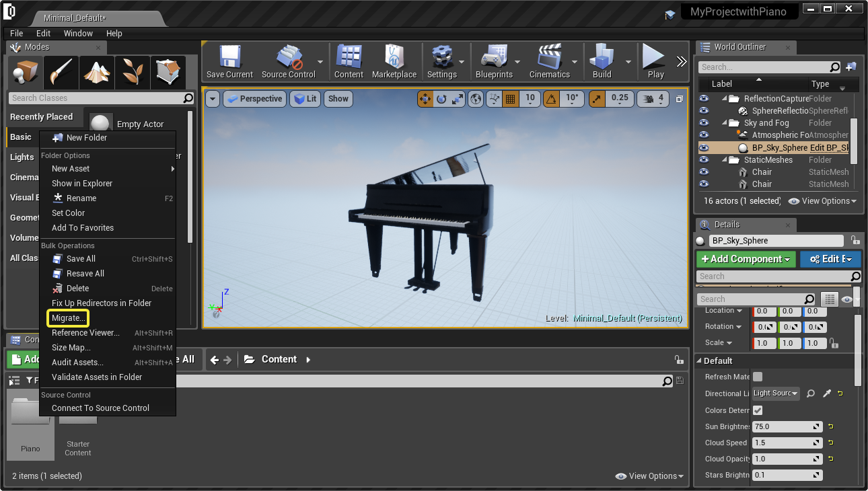The image size is (868, 491).
Task: Select the Landscape mode icon
Action: [97, 73]
